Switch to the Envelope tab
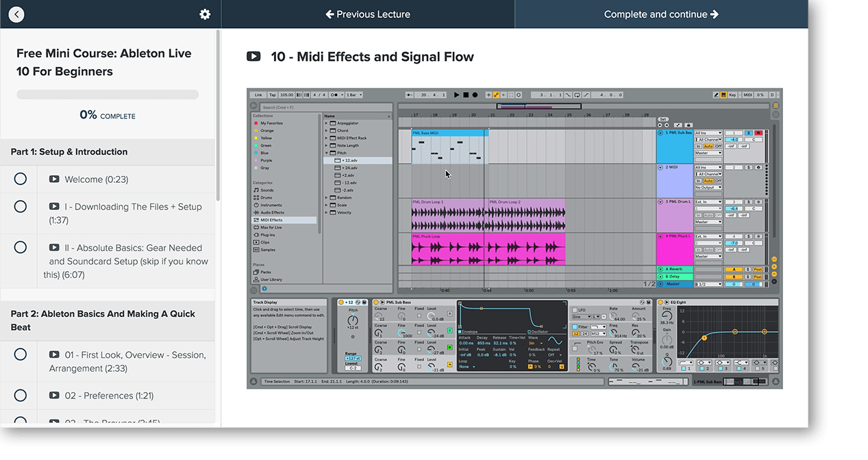 (471, 332)
